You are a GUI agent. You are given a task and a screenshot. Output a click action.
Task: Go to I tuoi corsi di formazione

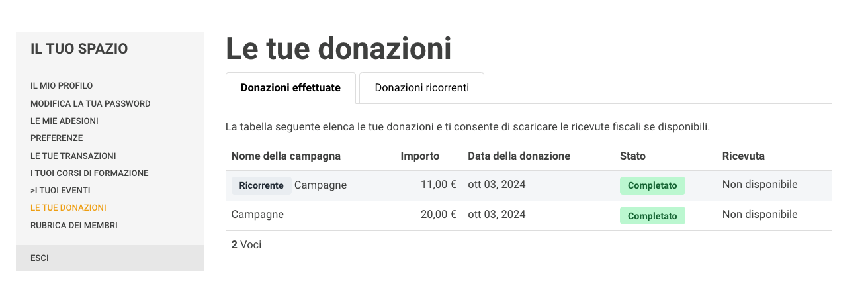[89, 173]
